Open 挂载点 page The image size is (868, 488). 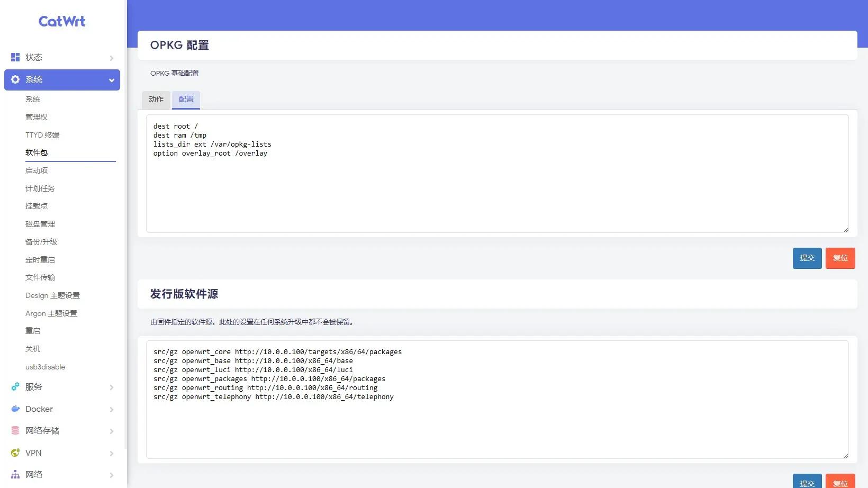[x=37, y=206]
